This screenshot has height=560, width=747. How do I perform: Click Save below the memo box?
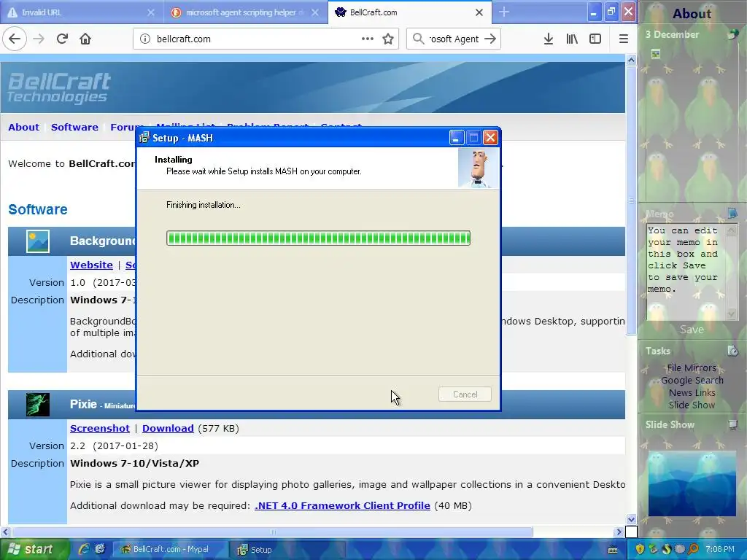[692, 330]
